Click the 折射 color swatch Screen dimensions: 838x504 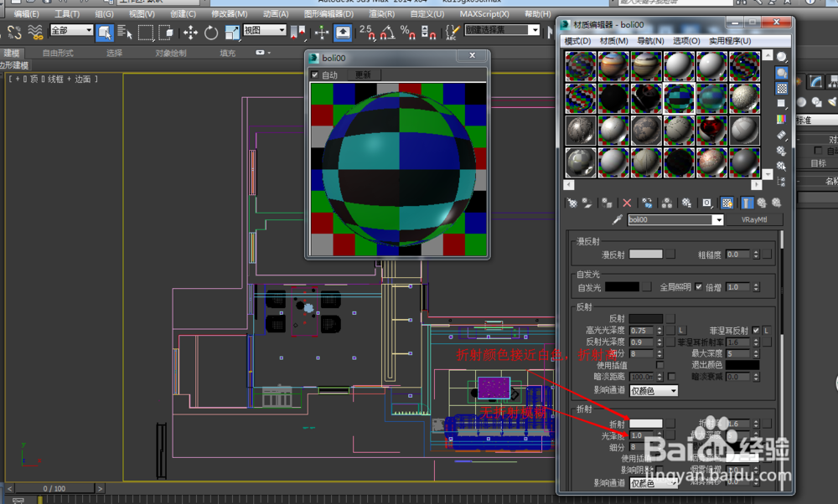(645, 424)
